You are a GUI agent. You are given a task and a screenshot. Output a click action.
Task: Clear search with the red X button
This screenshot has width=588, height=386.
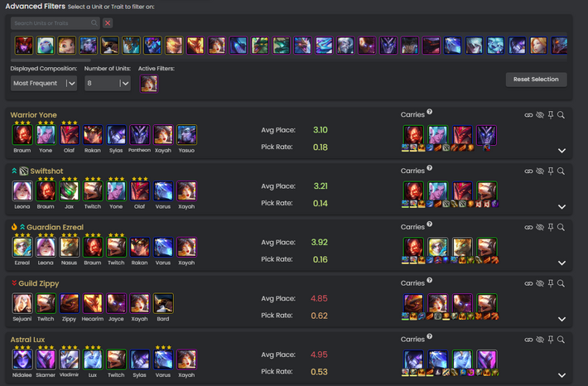pyautogui.click(x=108, y=23)
